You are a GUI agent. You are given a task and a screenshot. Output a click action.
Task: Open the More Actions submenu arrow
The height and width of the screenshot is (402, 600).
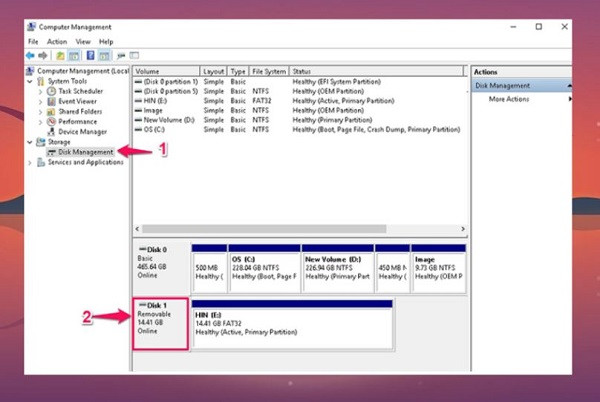570,99
